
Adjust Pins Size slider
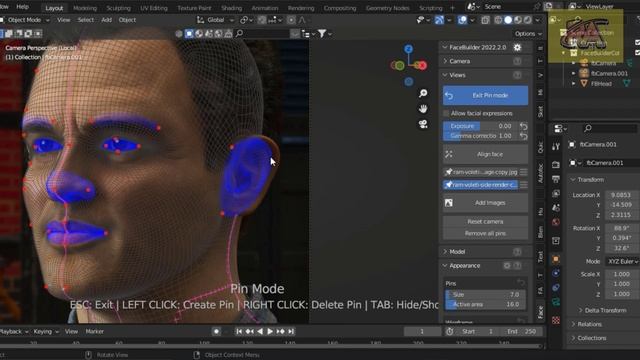(x=485, y=294)
